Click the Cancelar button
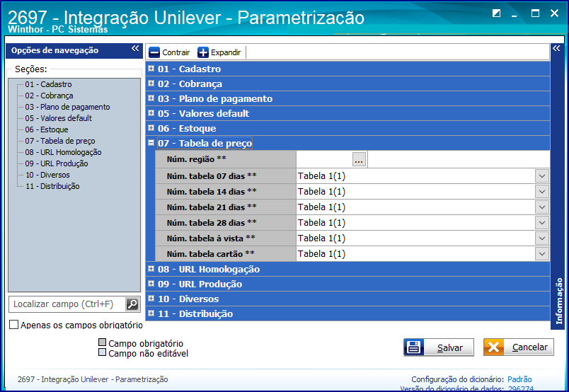 [519, 347]
